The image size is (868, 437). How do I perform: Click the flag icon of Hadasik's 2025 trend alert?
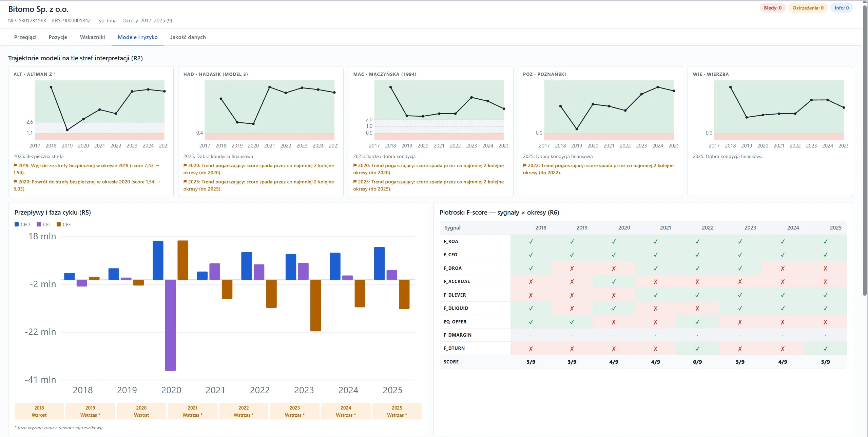pos(185,182)
